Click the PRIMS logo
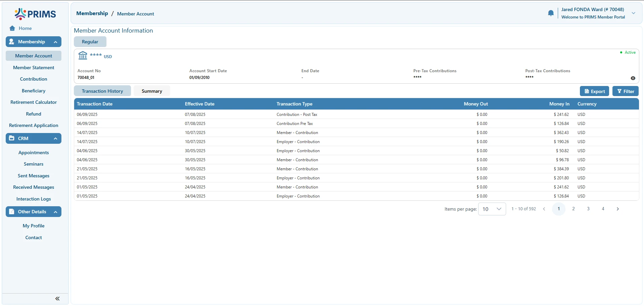The height and width of the screenshot is (306, 644). pos(35,14)
